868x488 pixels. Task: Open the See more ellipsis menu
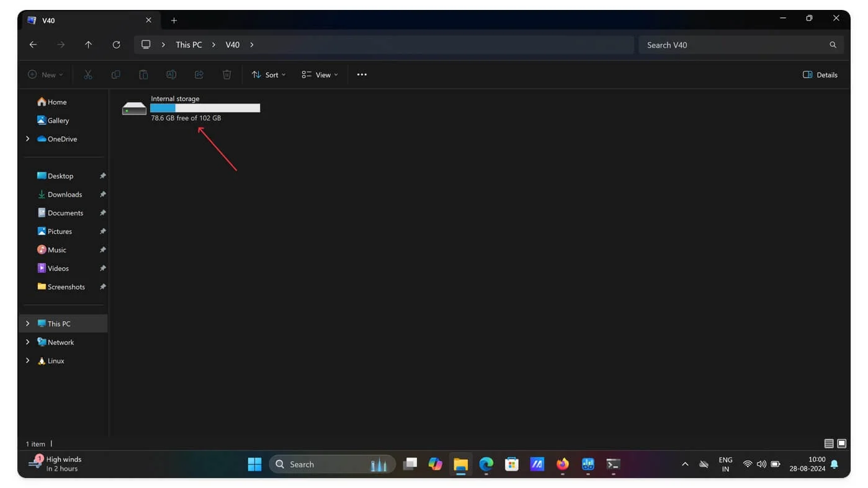click(362, 75)
